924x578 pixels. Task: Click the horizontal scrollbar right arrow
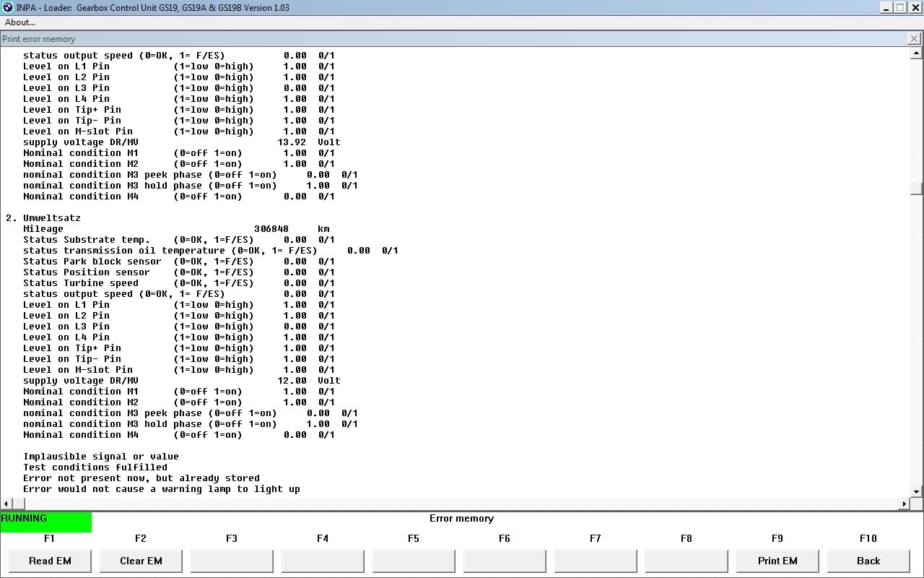905,504
